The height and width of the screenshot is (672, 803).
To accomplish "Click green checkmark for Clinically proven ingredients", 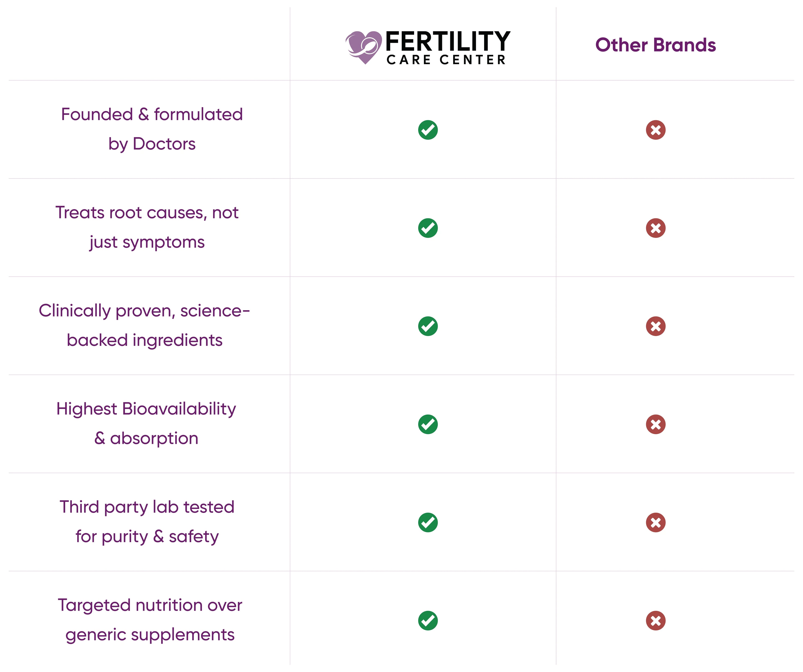I will [x=428, y=326].
